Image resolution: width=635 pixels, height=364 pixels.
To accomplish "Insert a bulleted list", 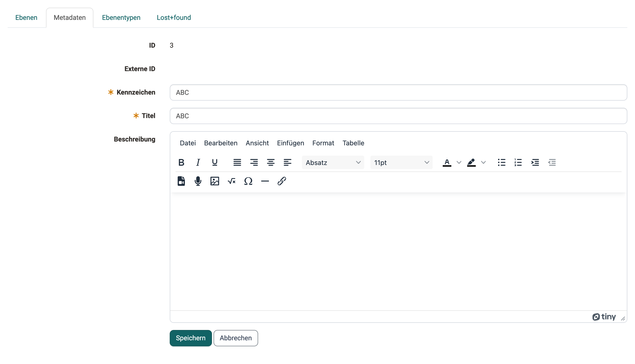I will (x=502, y=163).
